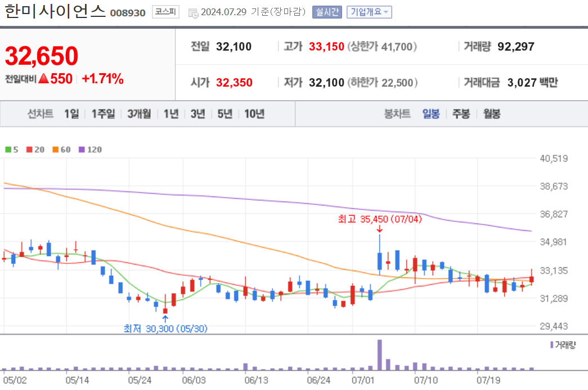Screen dimensions: 588x390
Task: Switch to 일봉 daily candle chart
Action: pos(431,114)
